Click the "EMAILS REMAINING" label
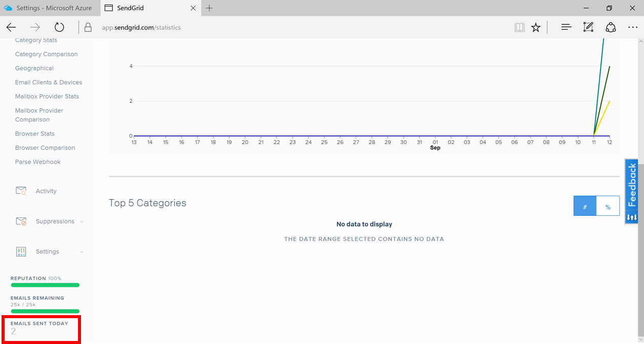This screenshot has width=644, height=344. click(37, 298)
